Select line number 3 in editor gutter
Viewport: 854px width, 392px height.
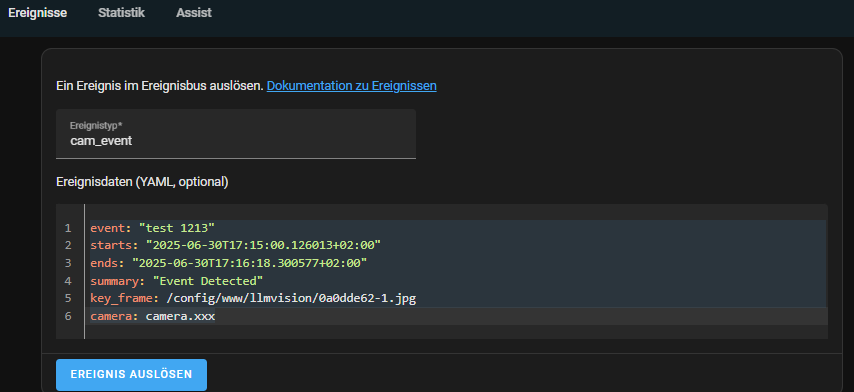(x=68, y=263)
